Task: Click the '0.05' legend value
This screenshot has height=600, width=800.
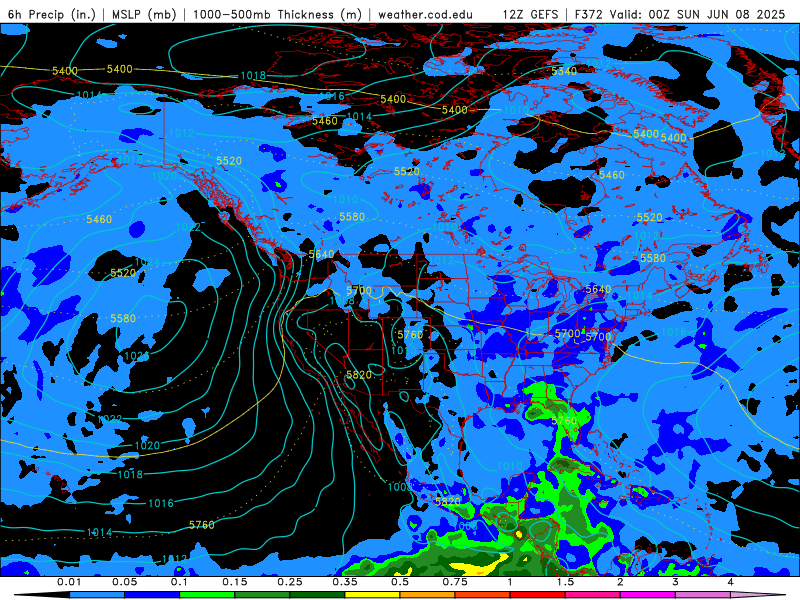Action: (x=124, y=582)
